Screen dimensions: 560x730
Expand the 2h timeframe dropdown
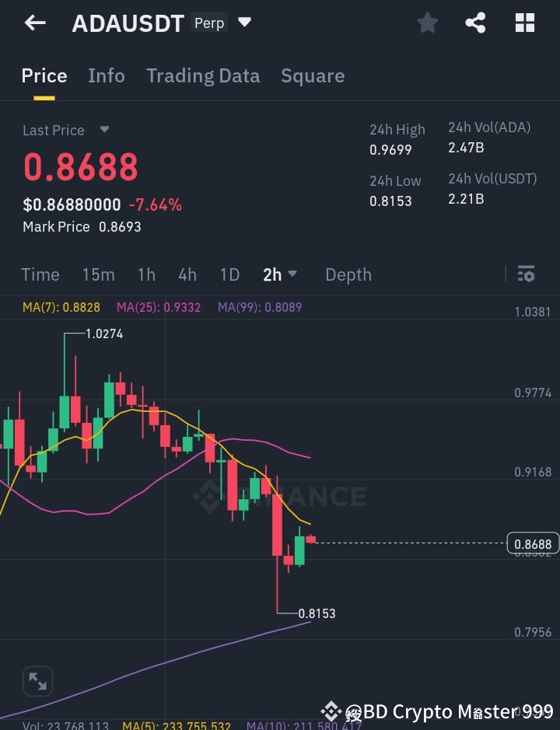pos(280,274)
